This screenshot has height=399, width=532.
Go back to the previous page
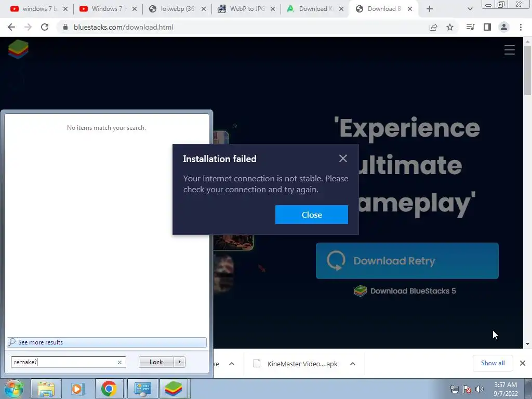(11, 27)
